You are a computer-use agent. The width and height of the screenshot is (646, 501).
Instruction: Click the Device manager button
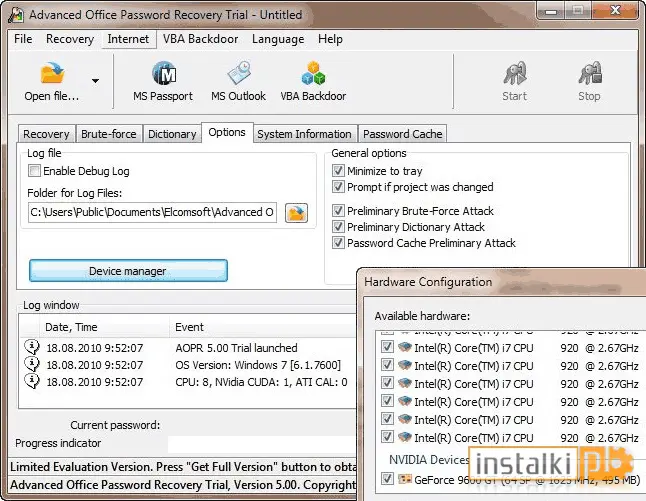coord(128,271)
